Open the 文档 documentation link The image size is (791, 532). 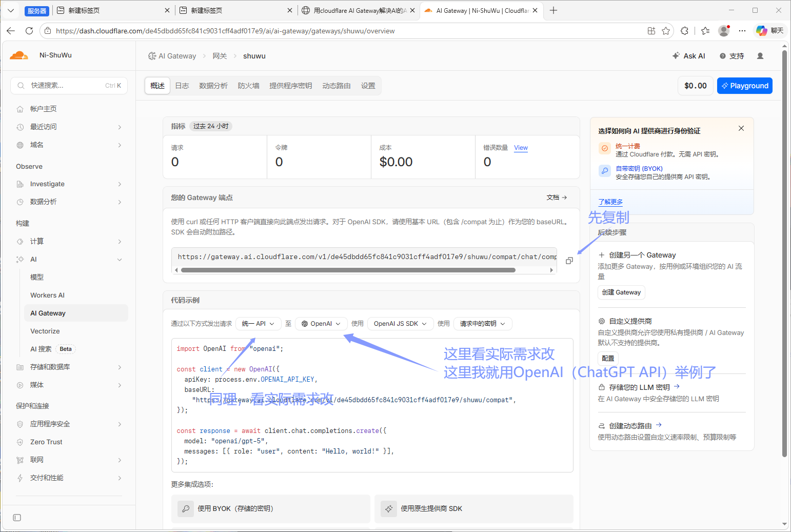557,198
